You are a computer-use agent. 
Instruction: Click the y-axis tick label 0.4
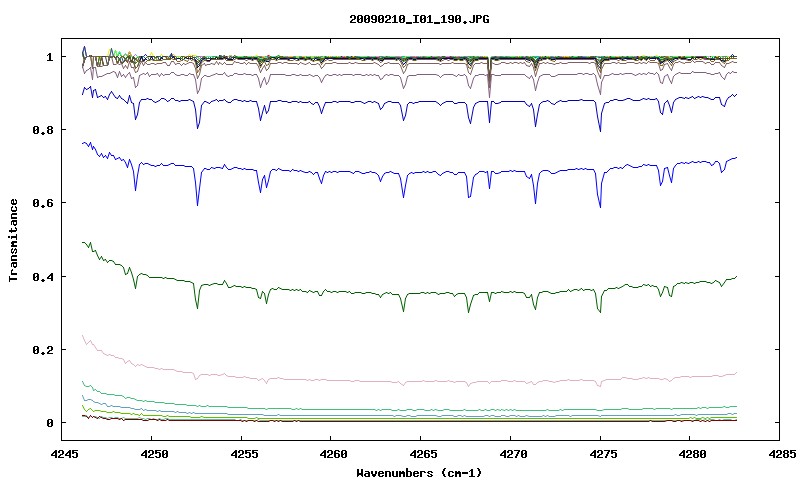click(x=43, y=276)
